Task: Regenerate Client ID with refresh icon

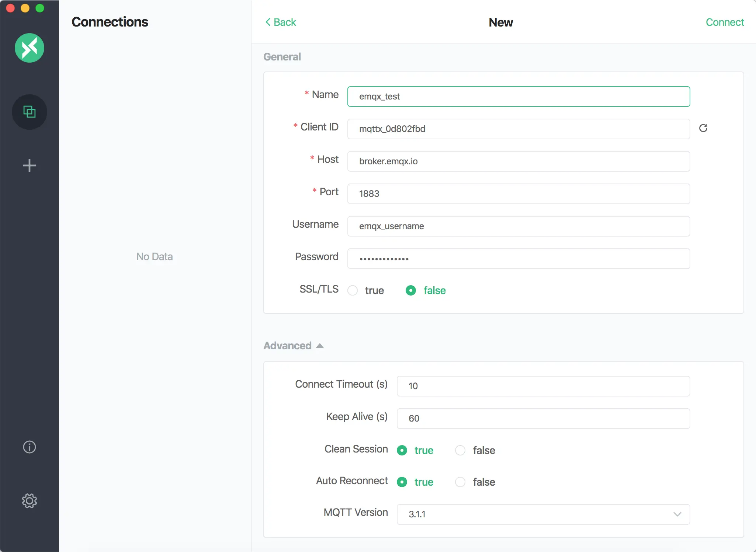Action: pyautogui.click(x=703, y=128)
